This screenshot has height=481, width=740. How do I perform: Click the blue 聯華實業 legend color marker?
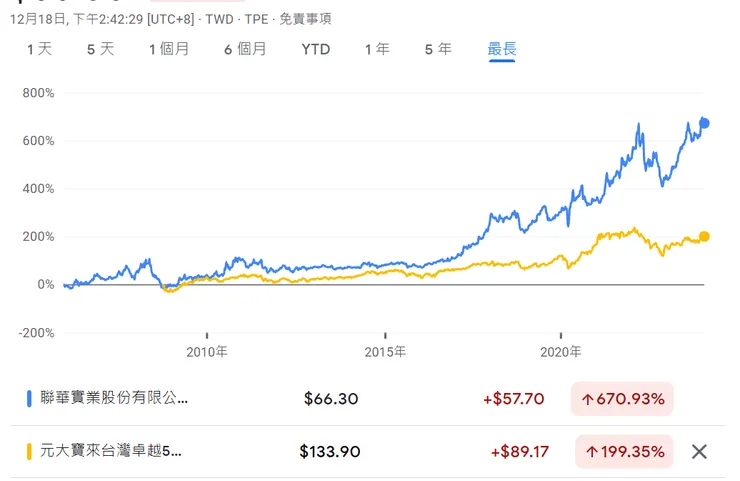[x=29, y=398]
